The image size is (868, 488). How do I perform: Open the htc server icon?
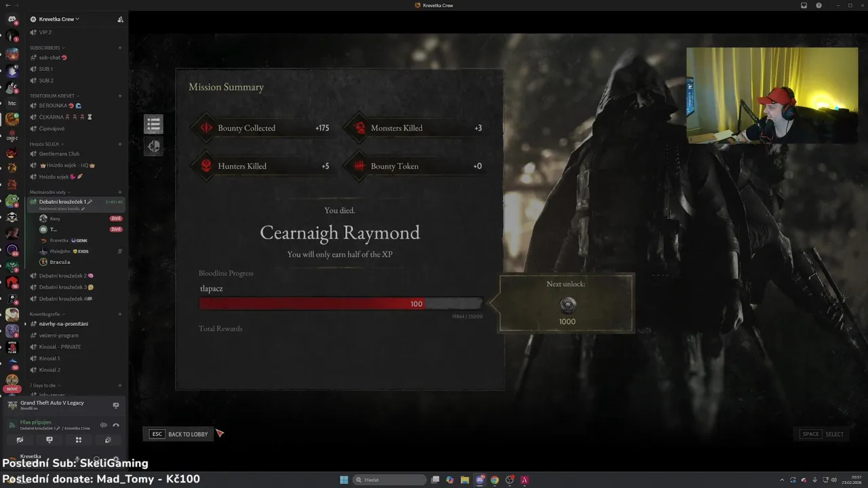(x=12, y=103)
